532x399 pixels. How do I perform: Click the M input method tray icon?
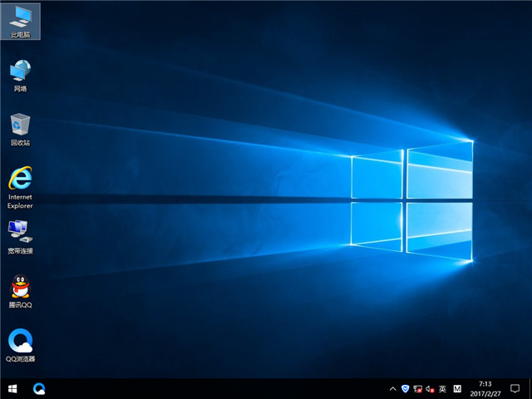[457, 389]
